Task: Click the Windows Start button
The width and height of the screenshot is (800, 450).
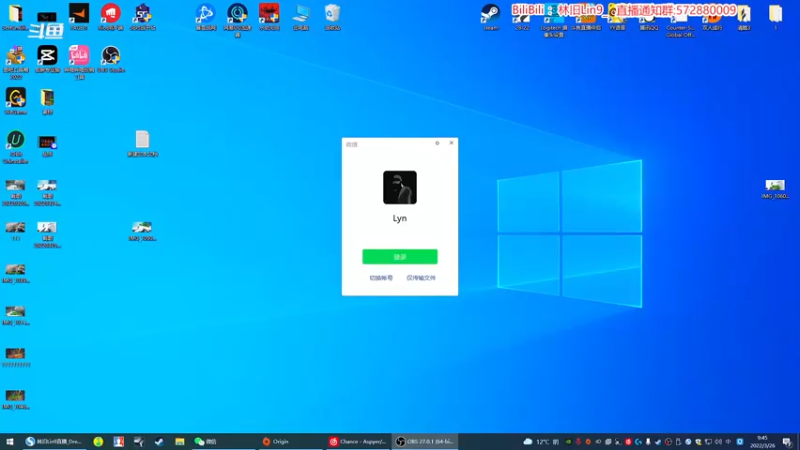Action: point(10,441)
